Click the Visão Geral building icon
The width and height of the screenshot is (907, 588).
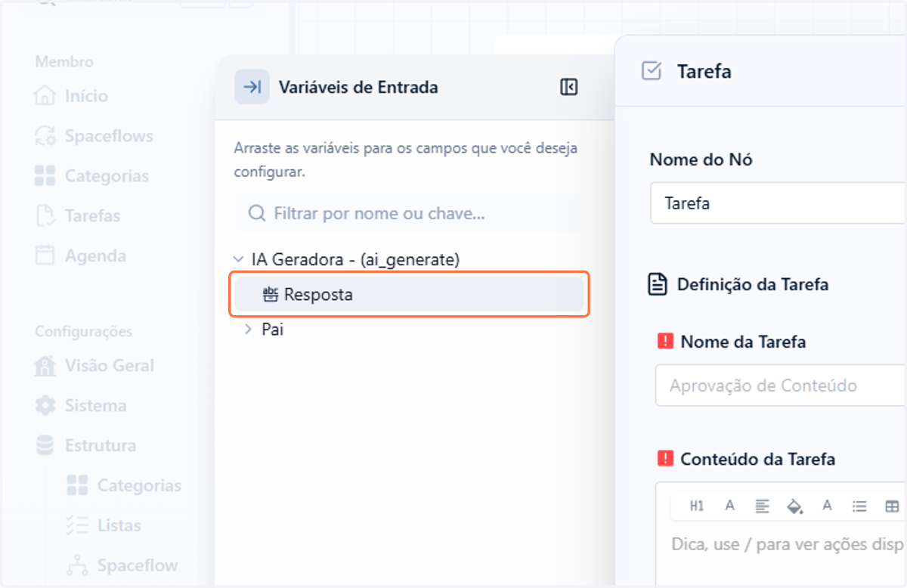coord(45,366)
